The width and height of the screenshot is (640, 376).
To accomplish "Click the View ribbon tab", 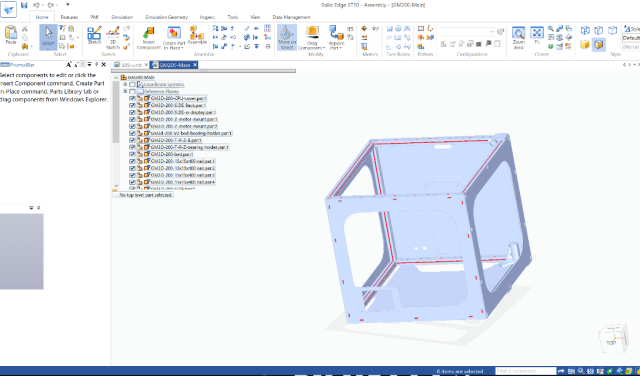I will 255,17.
